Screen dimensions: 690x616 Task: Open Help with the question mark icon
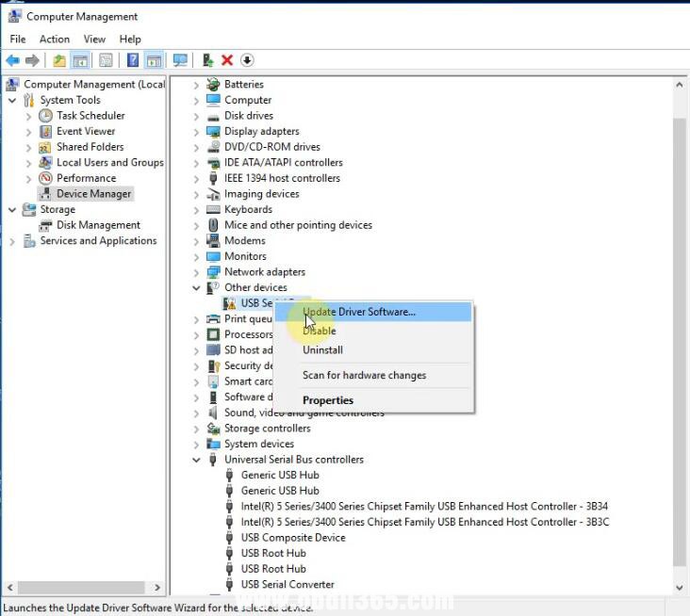pos(133,60)
